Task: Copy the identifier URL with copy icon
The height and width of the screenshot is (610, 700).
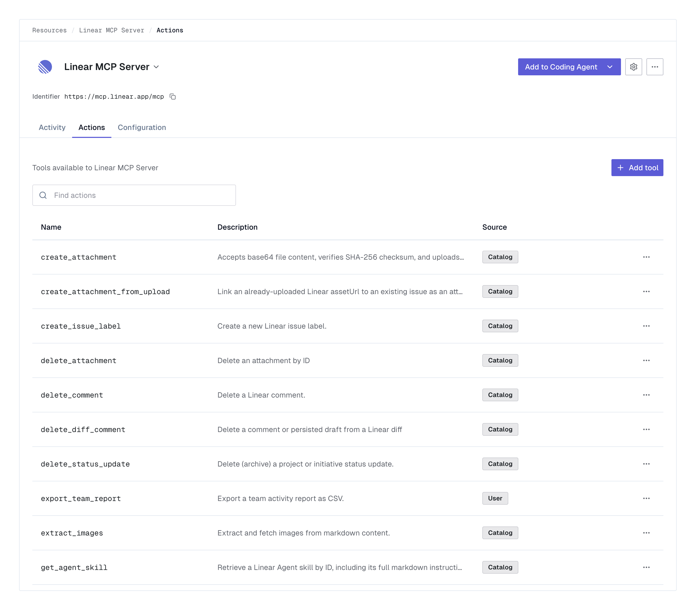Action: (x=173, y=97)
